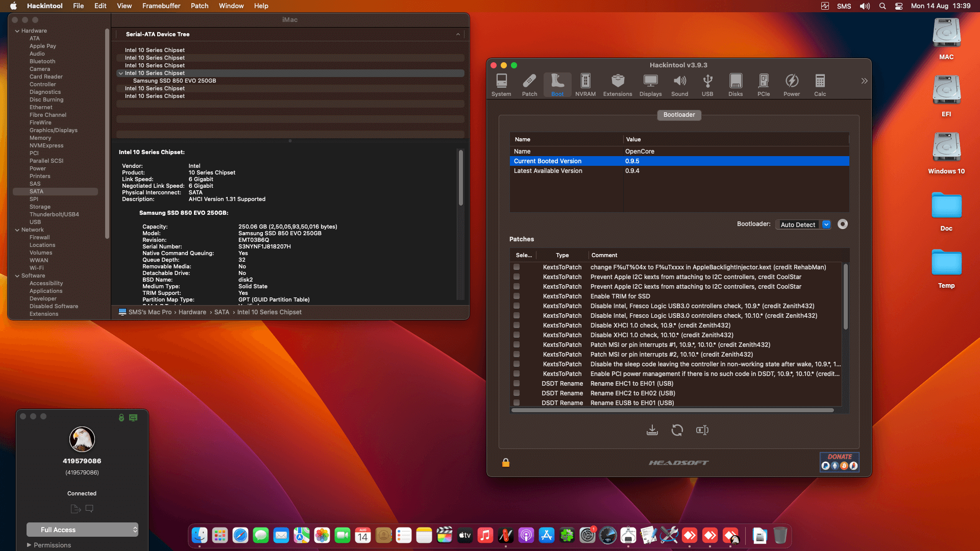This screenshot has width=980, height=551.
Task: Open the Full Access dropdown in AnyDesk
Action: tap(82, 530)
